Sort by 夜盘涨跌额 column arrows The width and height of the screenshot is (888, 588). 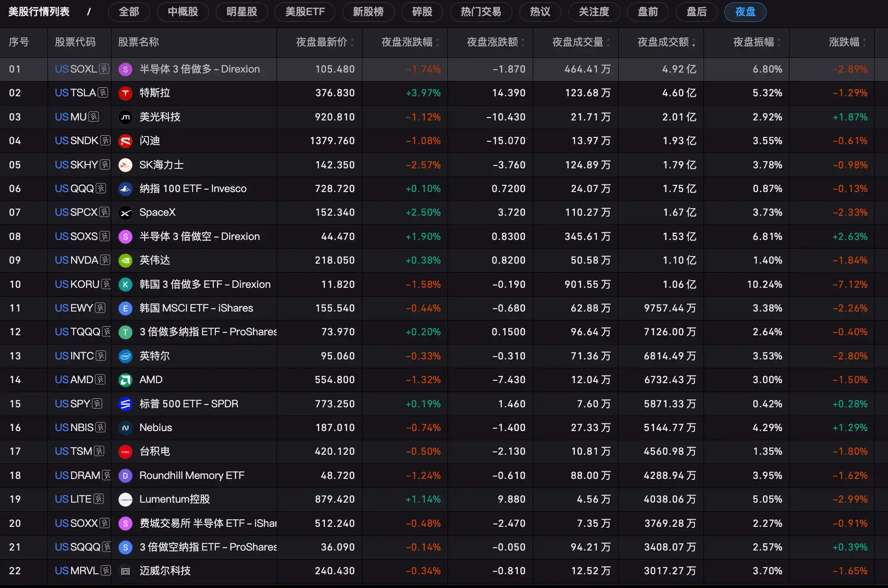(x=523, y=42)
